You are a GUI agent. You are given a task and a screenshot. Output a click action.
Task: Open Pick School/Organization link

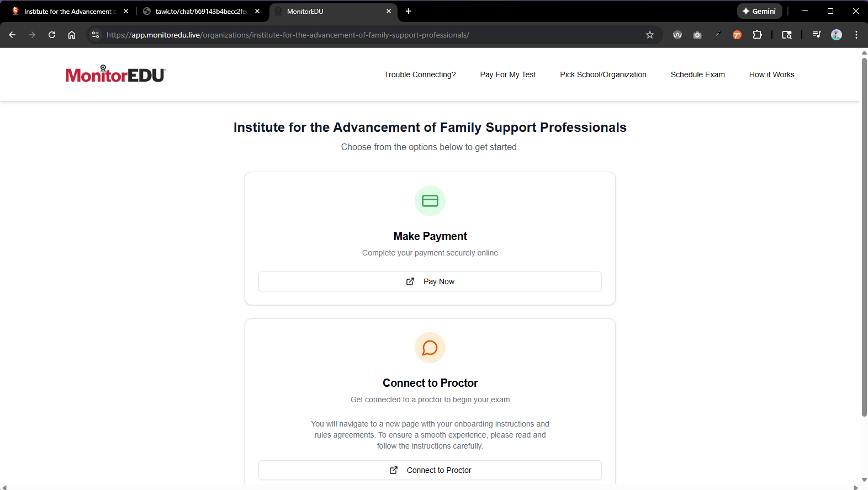pyautogui.click(x=603, y=74)
